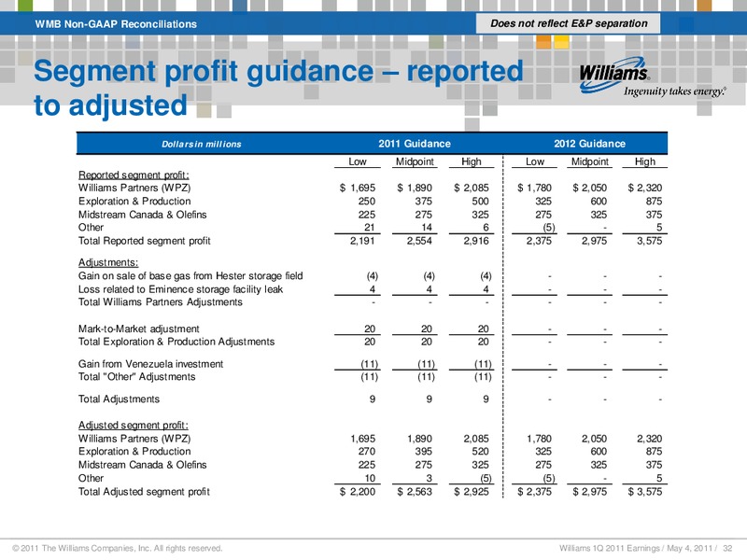
Task: Click the 520 adjusted Exploration & Production value
Action: pyautogui.click(x=480, y=452)
